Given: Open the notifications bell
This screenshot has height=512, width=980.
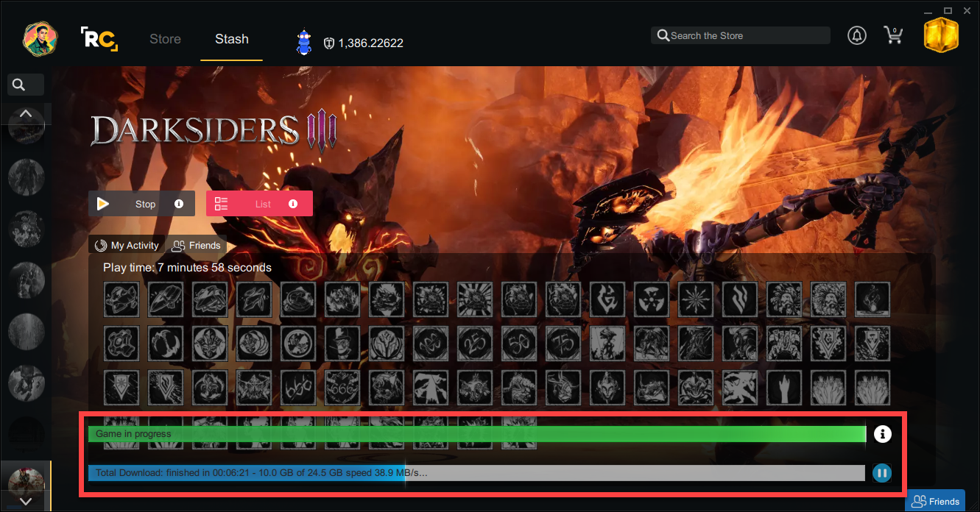Looking at the screenshot, I should [x=857, y=35].
